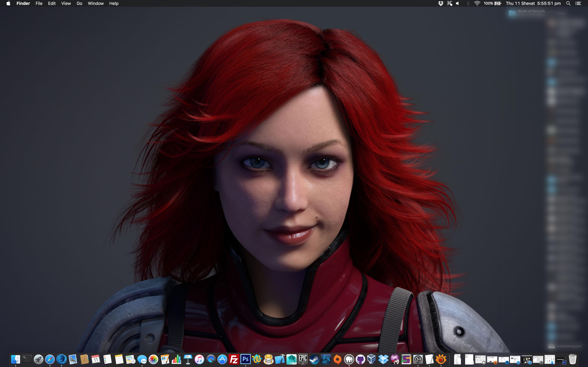The width and height of the screenshot is (588, 367).
Task: Click the Dropbox menu bar icon
Action: point(441,3)
